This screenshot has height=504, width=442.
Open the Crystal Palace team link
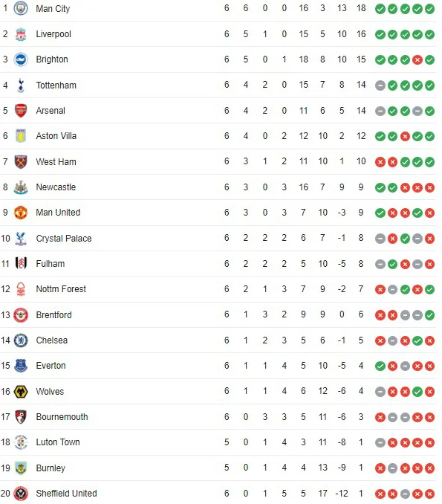(64, 238)
